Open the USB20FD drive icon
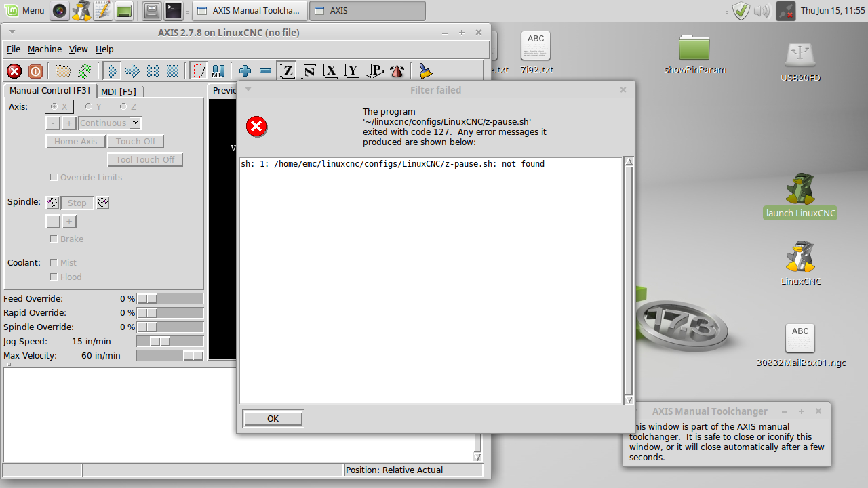 pos(800,62)
